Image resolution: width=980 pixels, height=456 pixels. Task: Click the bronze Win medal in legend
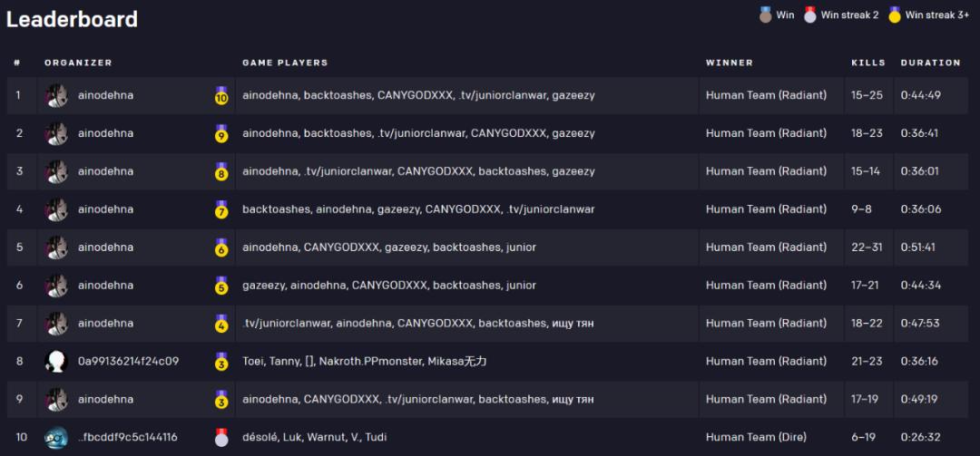tap(765, 15)
